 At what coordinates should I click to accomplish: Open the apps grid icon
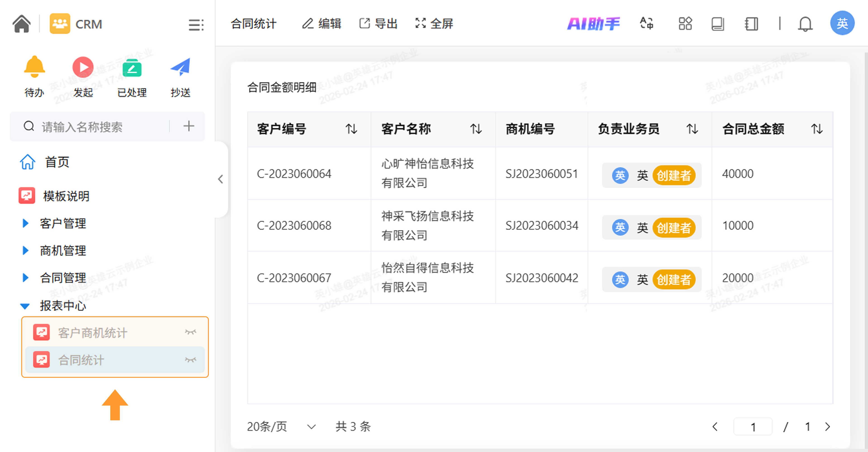click(x=685, y=24)
